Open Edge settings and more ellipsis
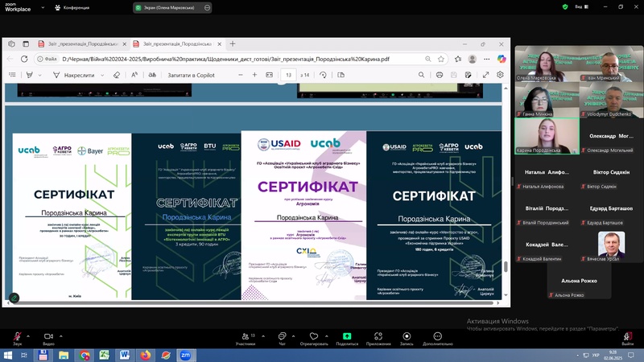The image size is (644, 362). click(x=487, y=59)
